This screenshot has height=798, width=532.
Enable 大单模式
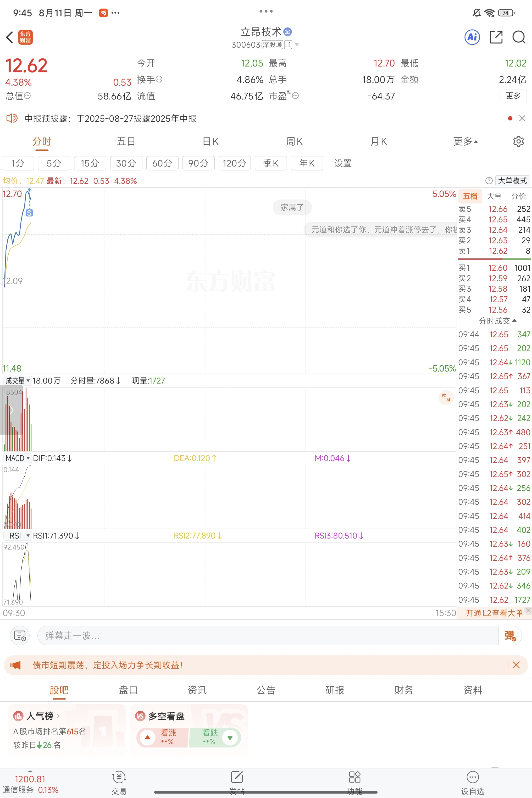[x=512, y=180]
